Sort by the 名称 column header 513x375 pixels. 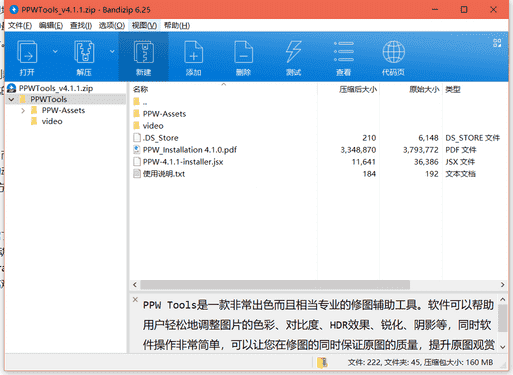click(x=140, y=89)
